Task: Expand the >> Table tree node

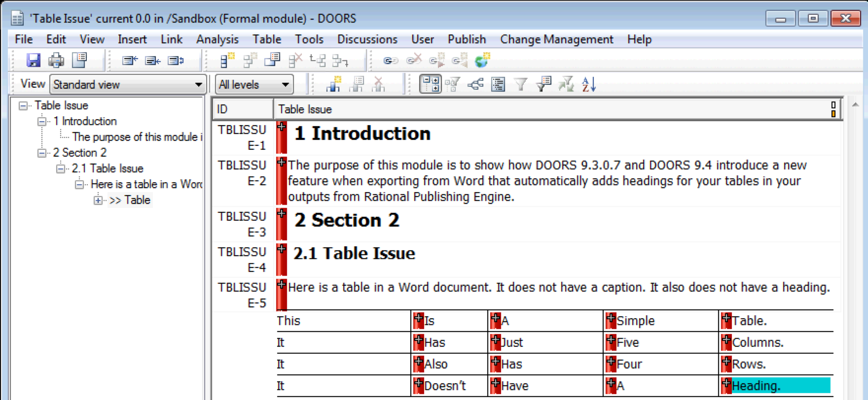Action: point(98,200)
